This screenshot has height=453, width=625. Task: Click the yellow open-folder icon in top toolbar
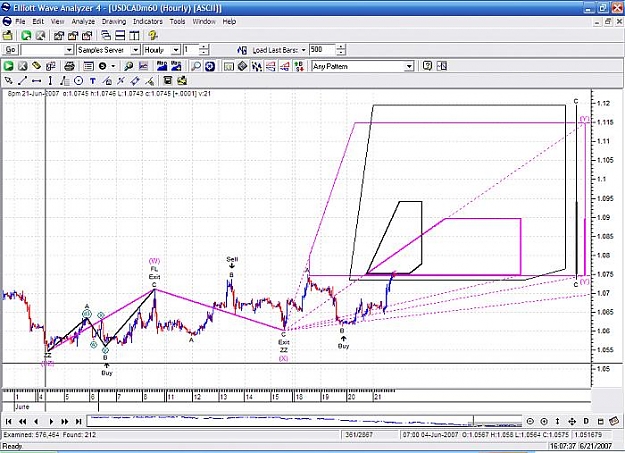8,35
